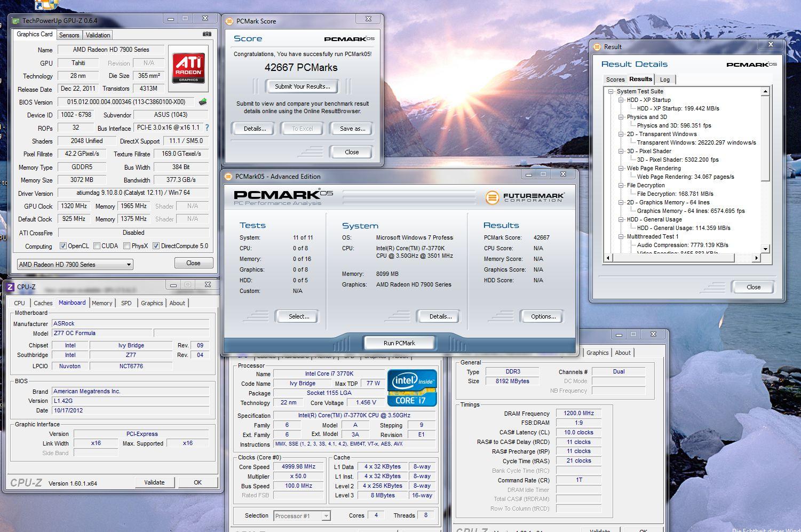This screenshot has height=532, width=801.
Task: Collapse the 2D - Graphics Memory node
Action: [621, 202]
